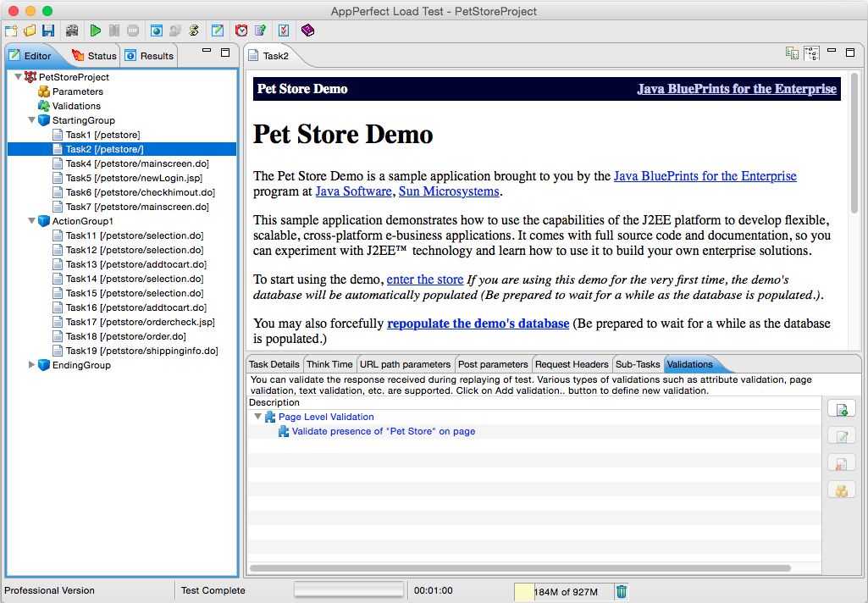Click the red alarm clock schedule icon

coord(241,30)
